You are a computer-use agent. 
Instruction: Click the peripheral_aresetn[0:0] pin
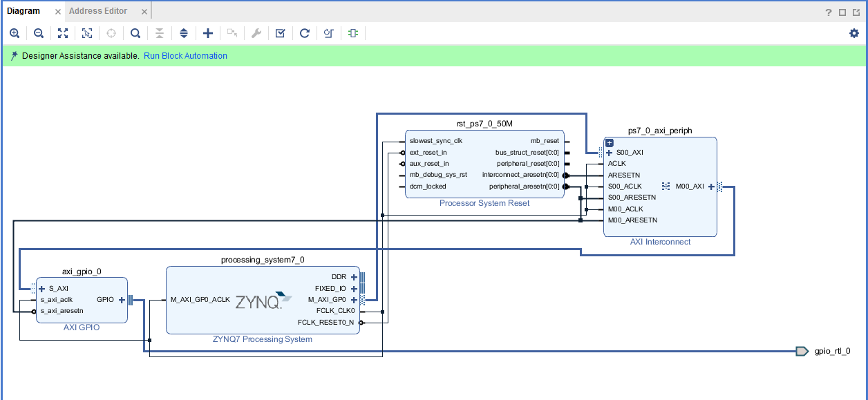525,187
